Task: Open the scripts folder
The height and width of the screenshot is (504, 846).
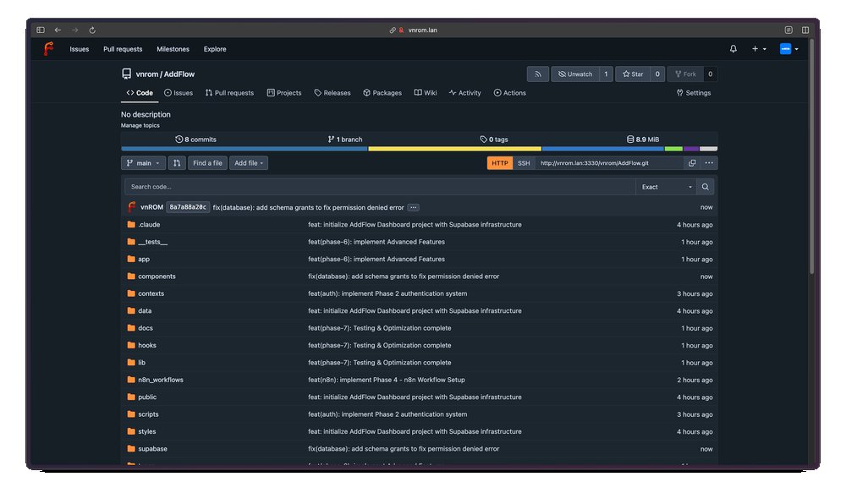Action: coord(148,414)
